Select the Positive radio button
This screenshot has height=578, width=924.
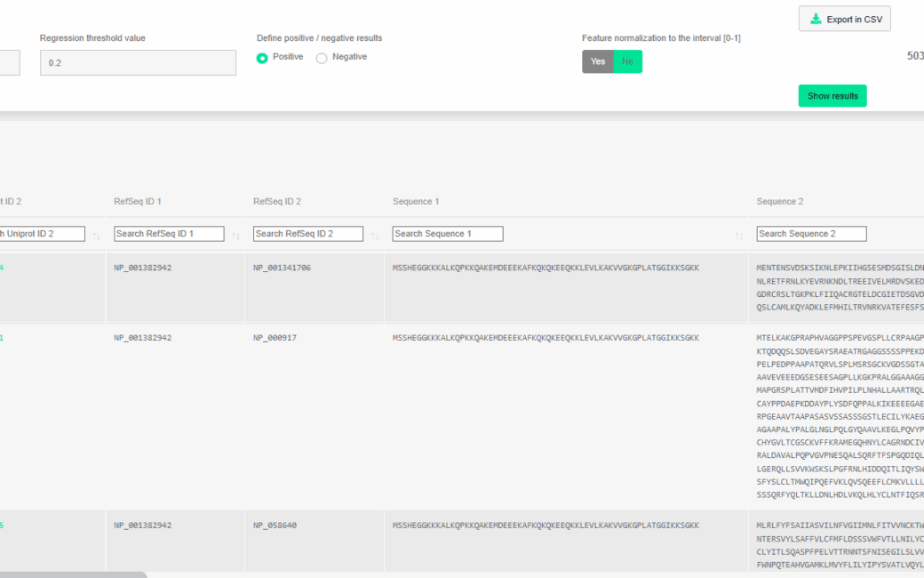pyautogui.click(x=262, y=58)
